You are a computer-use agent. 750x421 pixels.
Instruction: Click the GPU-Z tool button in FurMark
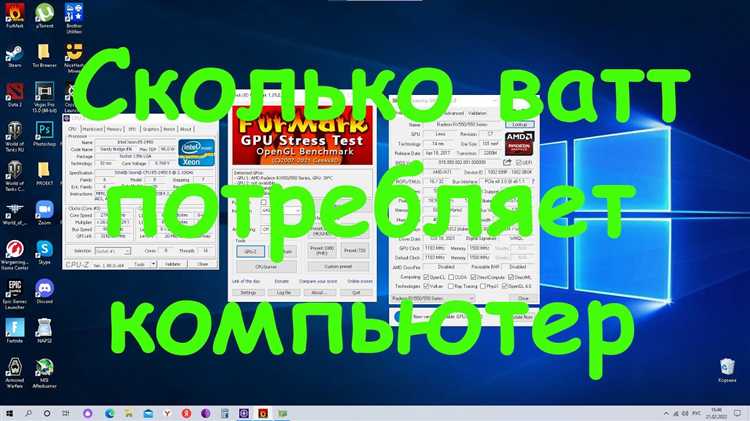(x=250, y=251)
